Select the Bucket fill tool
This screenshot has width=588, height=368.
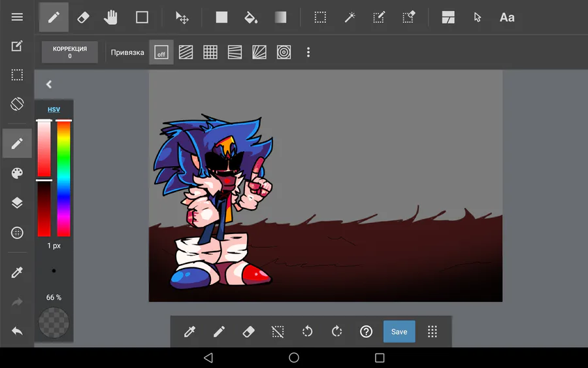tap(250, 17)
